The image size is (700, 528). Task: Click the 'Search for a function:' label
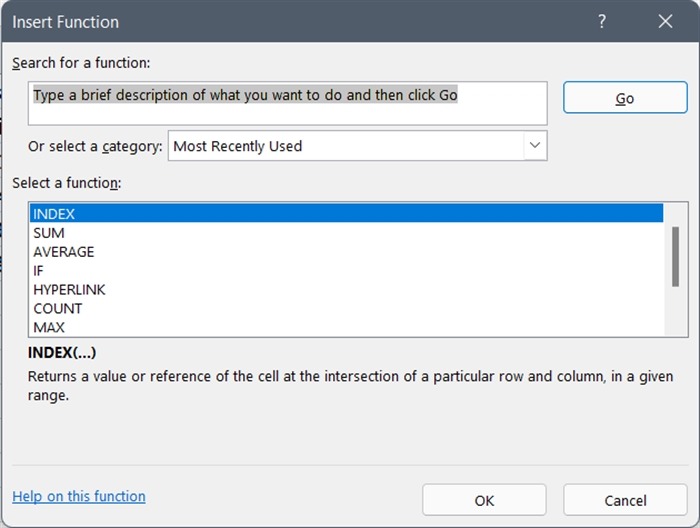click(81, 63)
